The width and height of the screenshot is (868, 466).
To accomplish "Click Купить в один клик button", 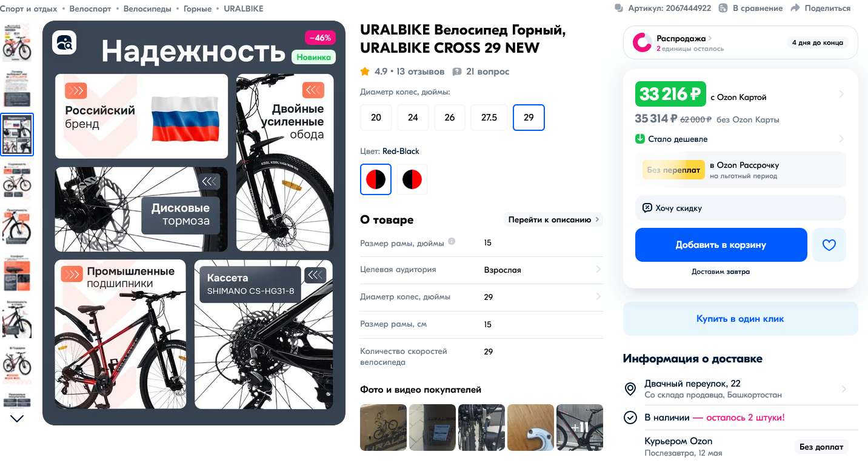I will (x=740, y=319).
